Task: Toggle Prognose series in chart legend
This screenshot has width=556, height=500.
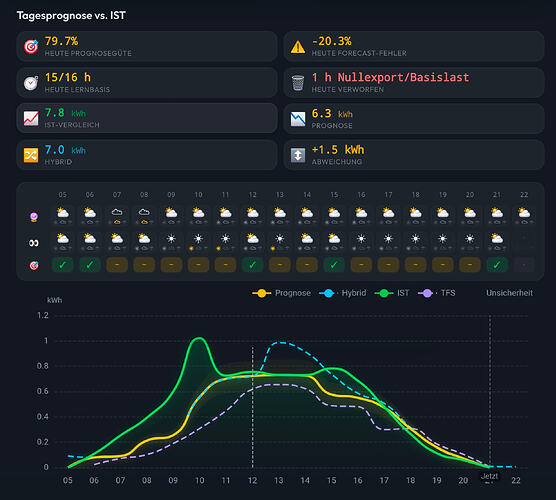Action: pos(282,293)
